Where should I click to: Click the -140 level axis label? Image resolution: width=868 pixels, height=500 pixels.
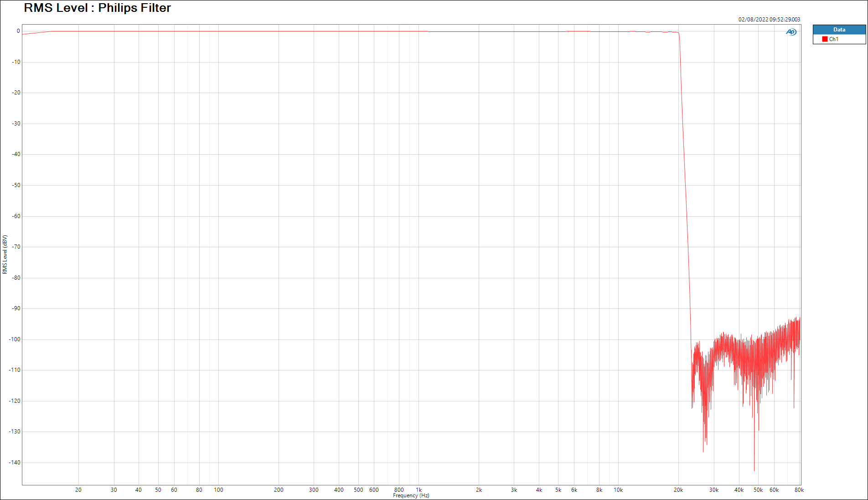click(15, 463)
